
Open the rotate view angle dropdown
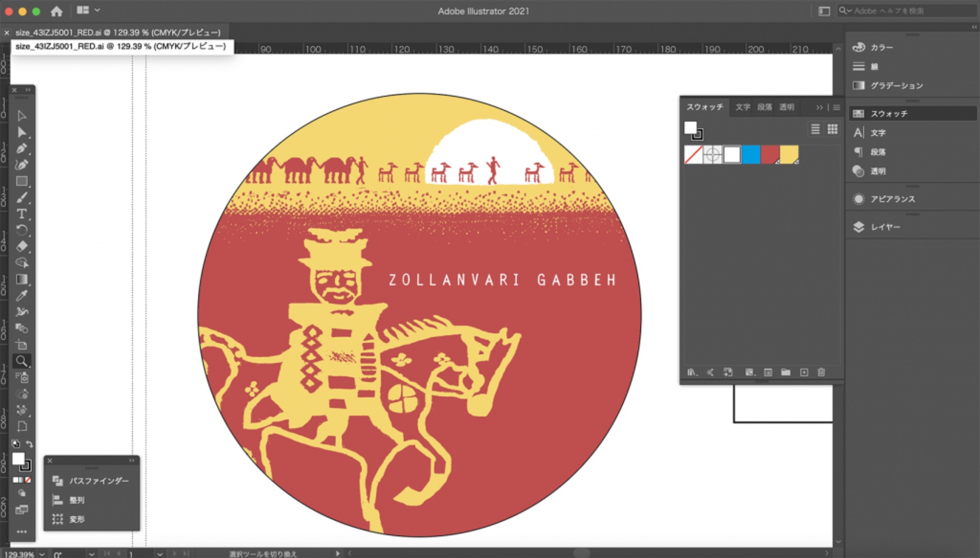point(91,554)
